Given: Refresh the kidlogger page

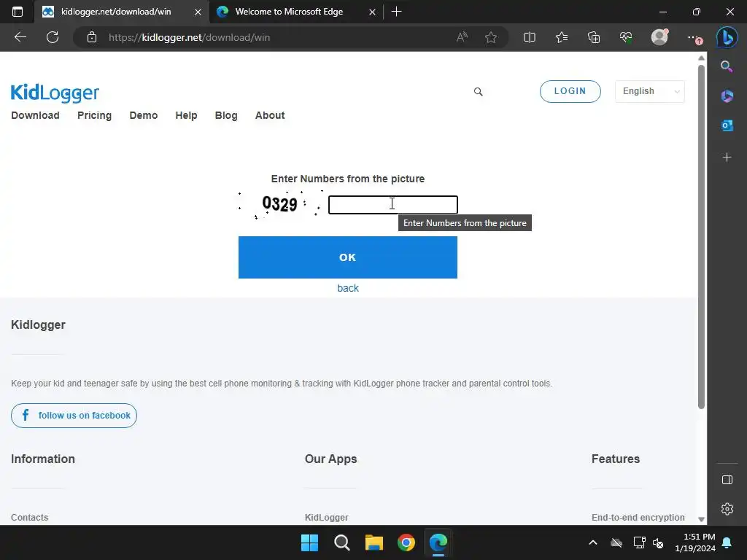Looking at the screenshot, I should tap(53, 37).
